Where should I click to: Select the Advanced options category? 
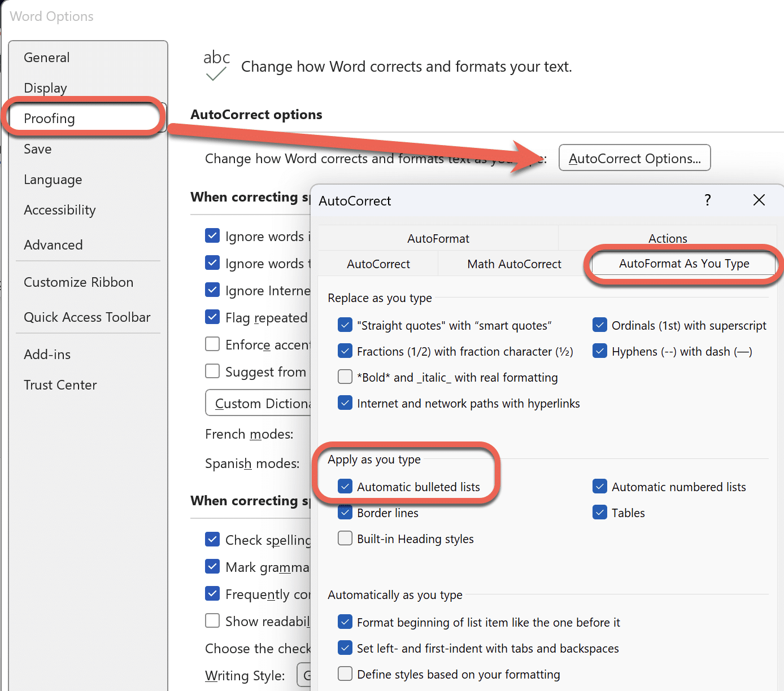[53, 245]
